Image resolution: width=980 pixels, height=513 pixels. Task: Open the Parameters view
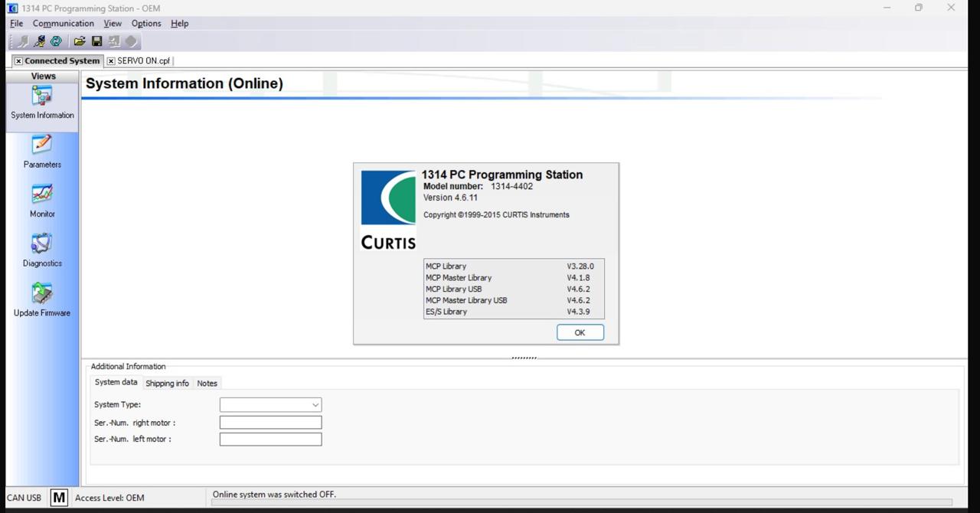42,152
